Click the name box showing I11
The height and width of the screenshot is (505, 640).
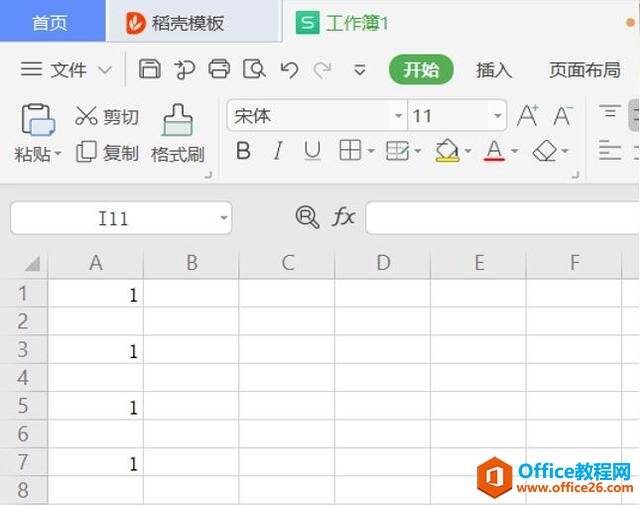tap(113, 218)
